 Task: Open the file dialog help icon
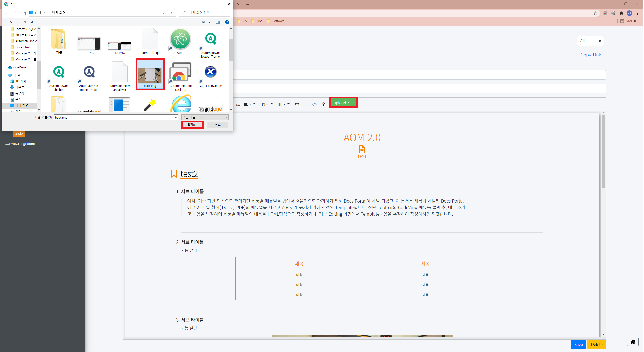click(x=227, y=22)
